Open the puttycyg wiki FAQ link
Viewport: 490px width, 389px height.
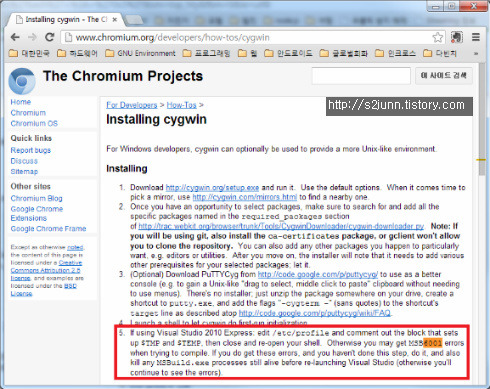315,313
